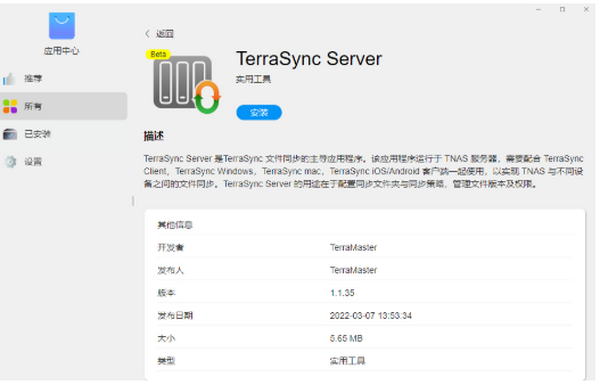Select the release date 2022-03-07 13:53:34
Viewport: 600px width, 385px height.
(371, 316)
